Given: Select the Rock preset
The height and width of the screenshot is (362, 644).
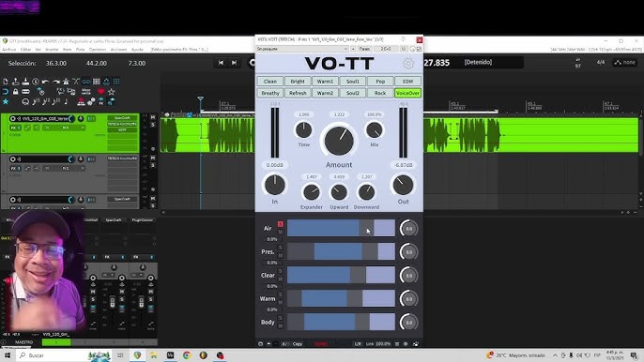Looking at the screenshot, I should 380,93.
